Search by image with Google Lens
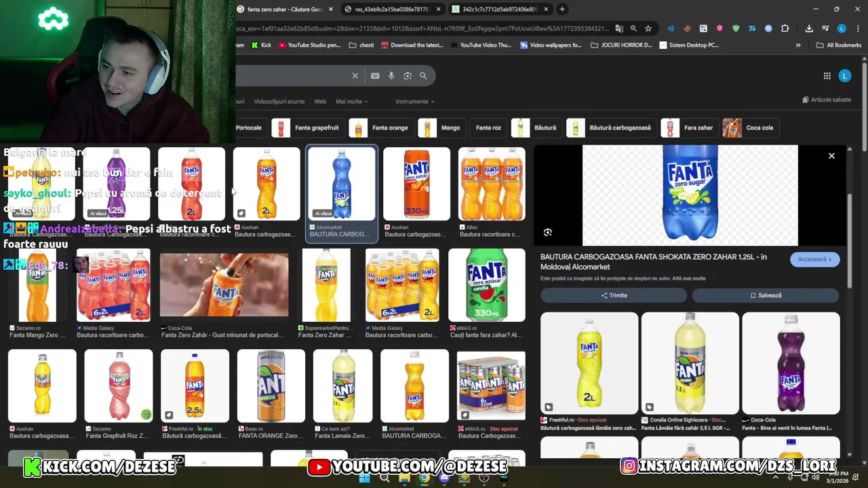This screenshot has width=868, height=488. click(408, 76)
